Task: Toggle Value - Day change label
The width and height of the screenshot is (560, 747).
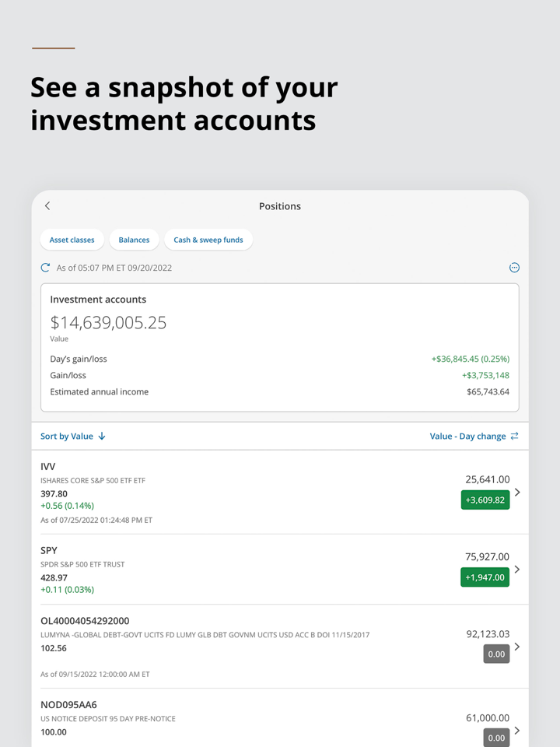Action: point(467,437)
